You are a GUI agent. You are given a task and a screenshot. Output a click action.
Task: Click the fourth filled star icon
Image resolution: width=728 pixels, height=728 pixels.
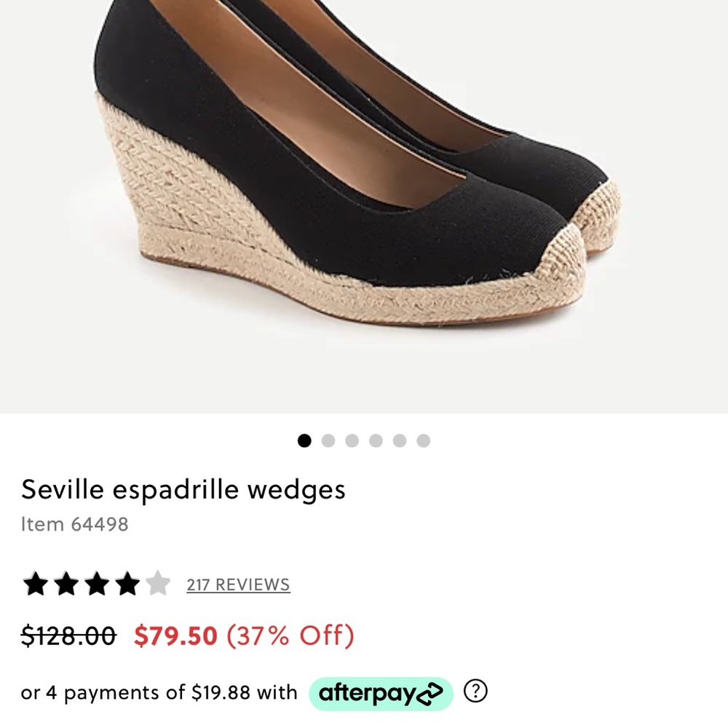(129, 584)
